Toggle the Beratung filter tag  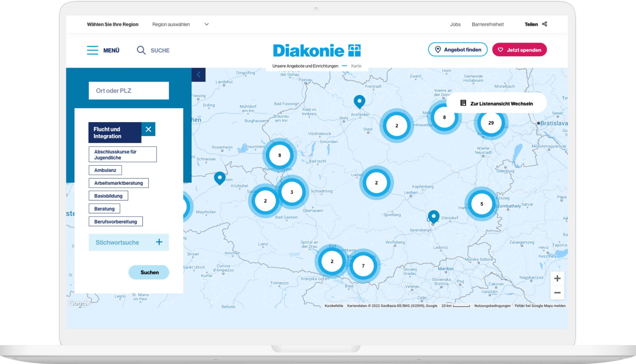[x=104, y=209]
